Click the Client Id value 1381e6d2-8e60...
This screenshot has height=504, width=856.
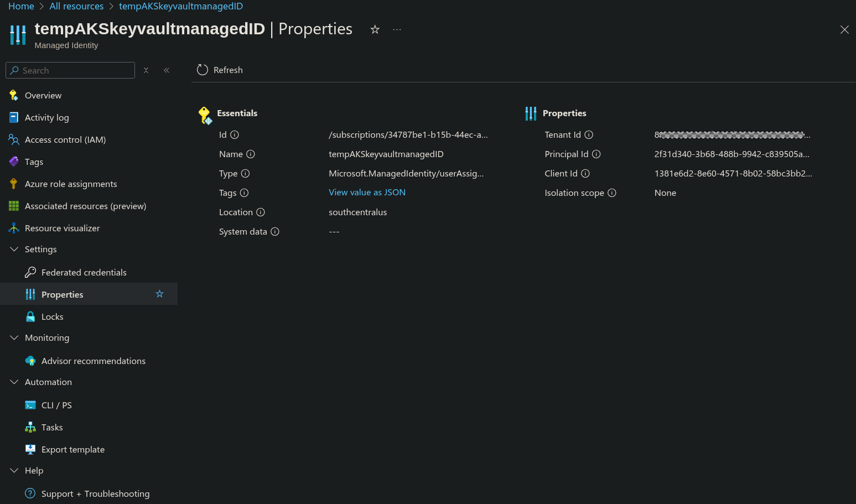[733, 173]
